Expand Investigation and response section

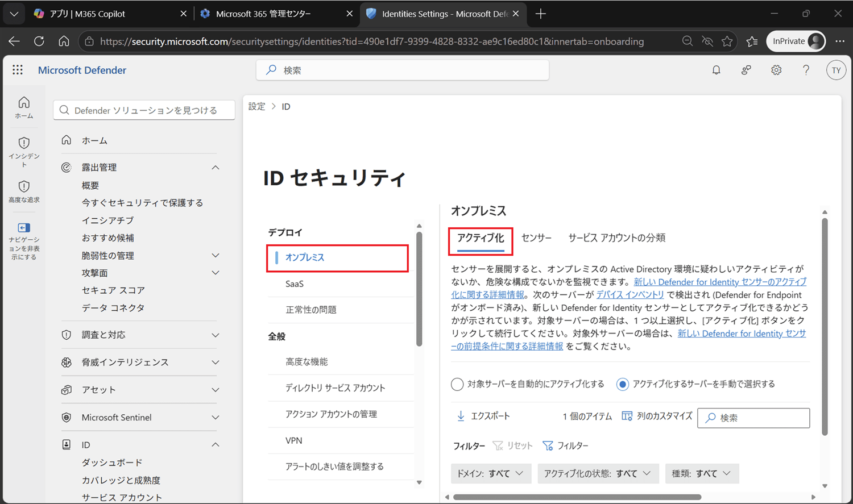pos(216,335)
